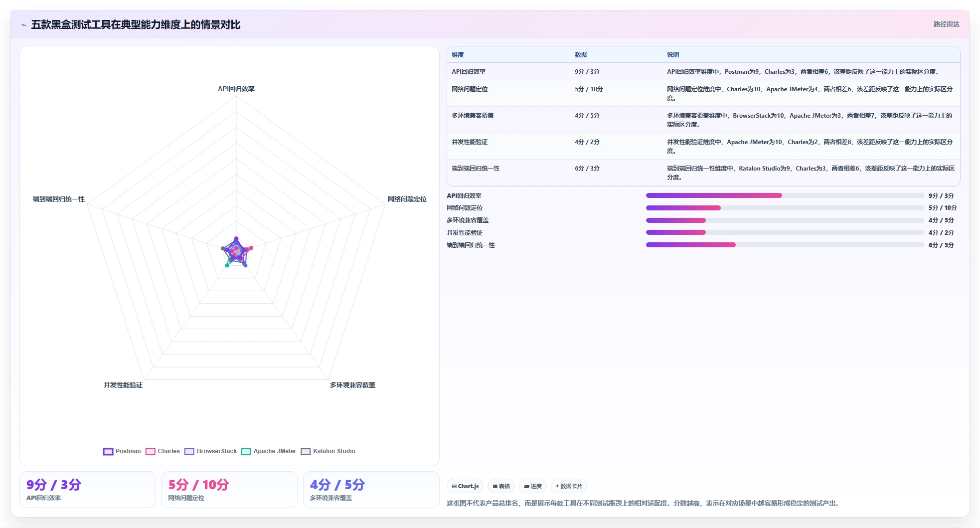The width and height of the screenshot is (980, 528).
Task: Click the 路径雷达 label in header
Action: coord(946,24)
